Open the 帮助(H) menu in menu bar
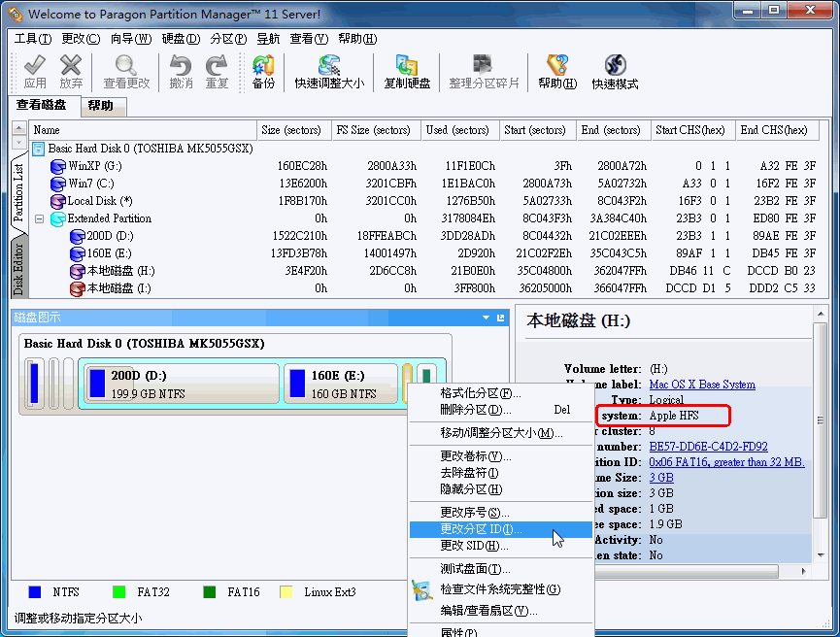Viewport: 840px width, 637px height. click(358, 39)
